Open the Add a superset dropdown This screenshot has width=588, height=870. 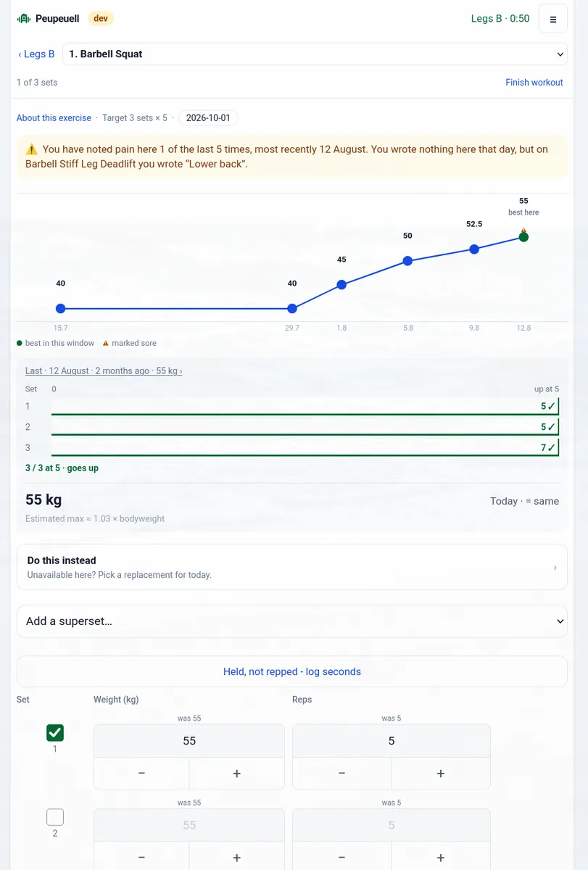(x=292, y=621)
